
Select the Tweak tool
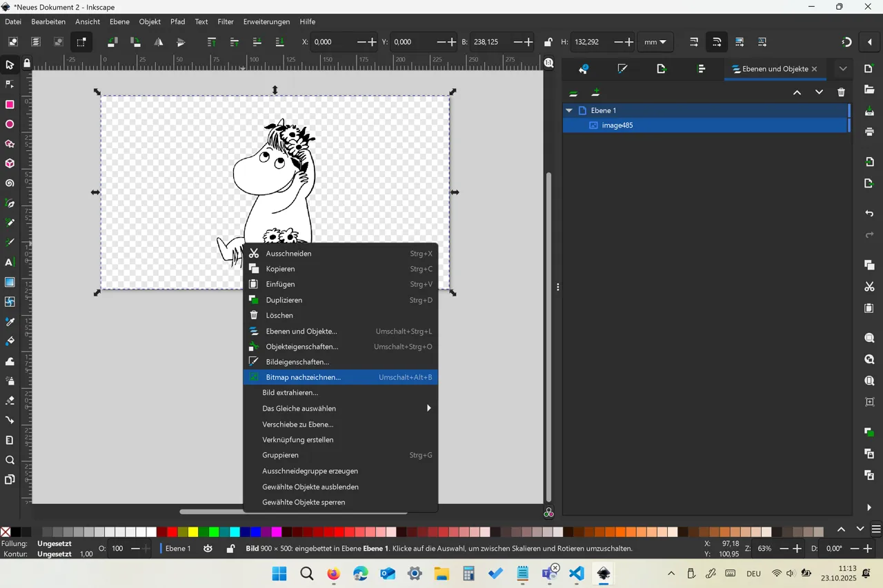click(x=10, y=361)
